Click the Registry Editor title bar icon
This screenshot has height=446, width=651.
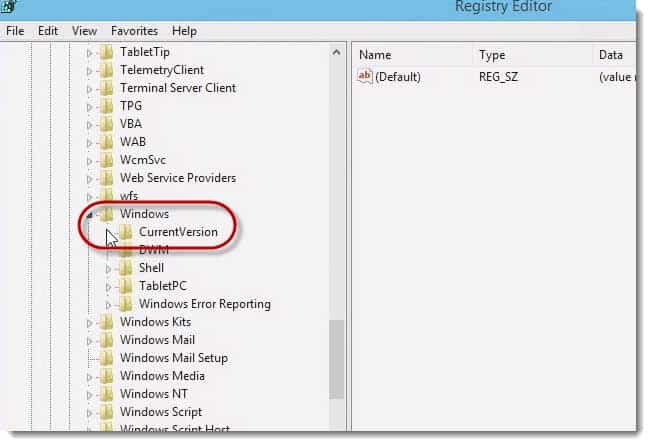(x=7, y=6)
